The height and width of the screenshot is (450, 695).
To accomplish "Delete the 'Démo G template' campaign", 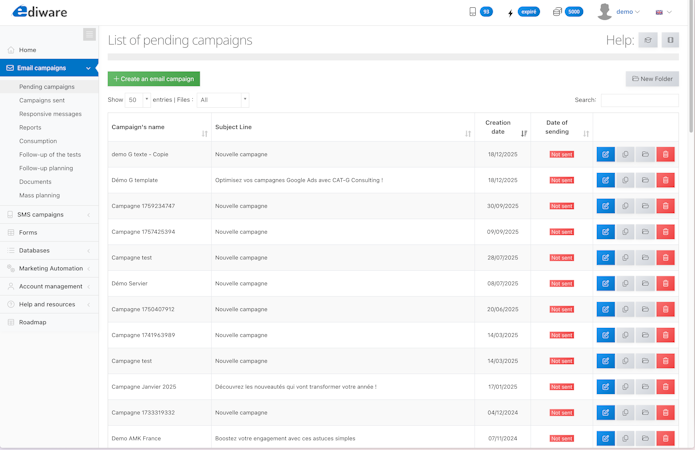I will 665,180.
